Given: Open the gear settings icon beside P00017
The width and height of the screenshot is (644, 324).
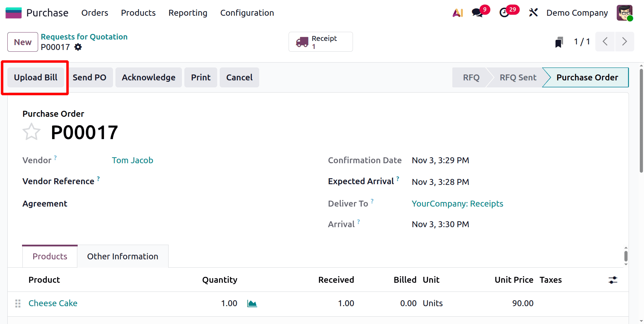Looking at the screenshot, I should [78, 47].
